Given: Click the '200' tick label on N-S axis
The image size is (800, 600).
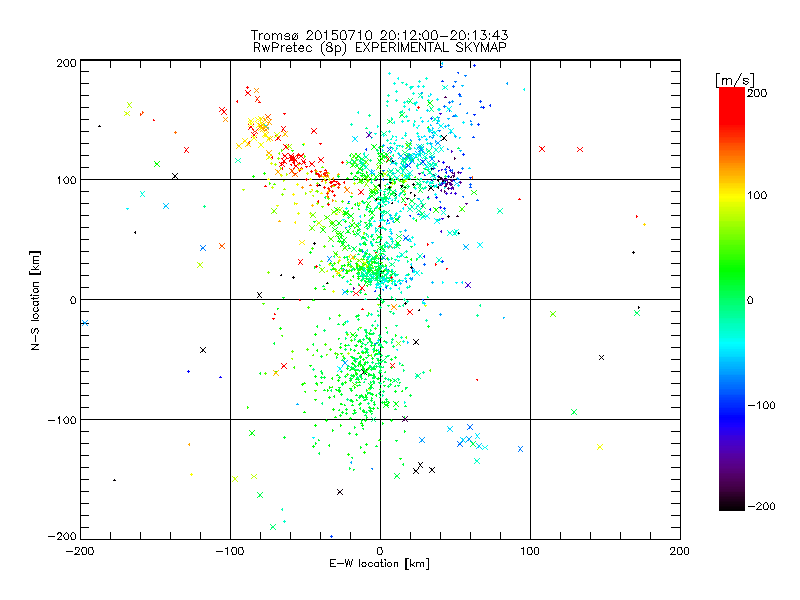Looking at the screenshot, I should pos(66,63).
